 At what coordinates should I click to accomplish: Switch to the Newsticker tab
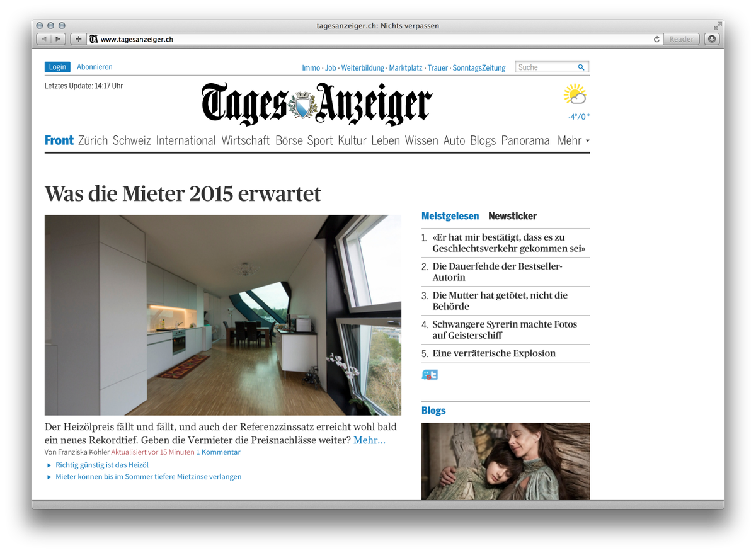(x=512, y=215)
